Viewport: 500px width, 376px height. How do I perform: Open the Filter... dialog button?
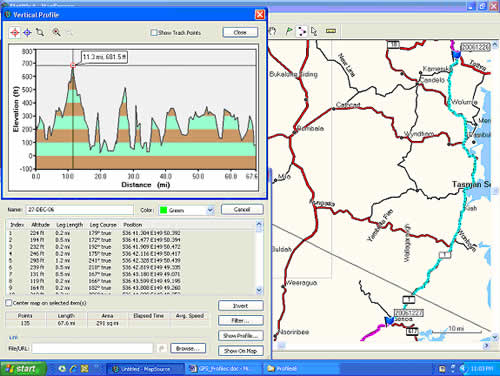tap(241, 321)
